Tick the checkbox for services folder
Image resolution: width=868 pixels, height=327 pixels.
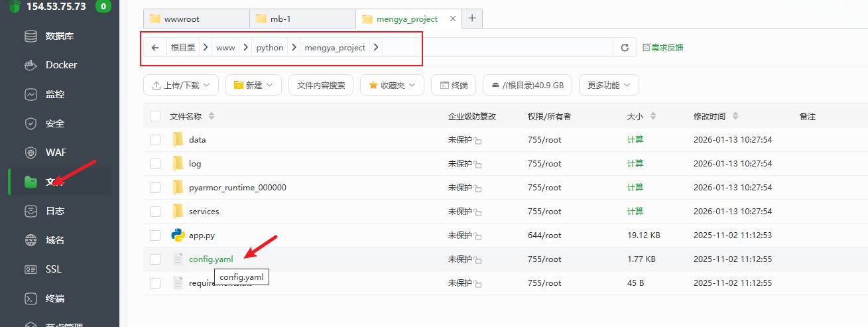click(x=155, y=212)
